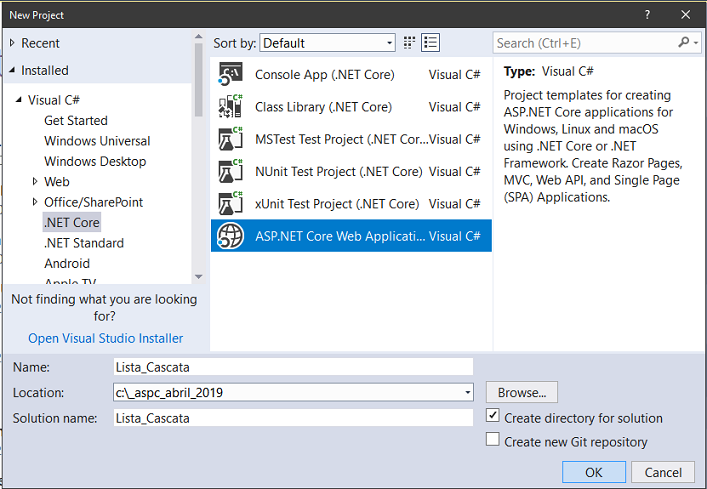Click the MSTest Test Project icon
The height and width of the screenshot is (489, 707).
pos(230,139)
